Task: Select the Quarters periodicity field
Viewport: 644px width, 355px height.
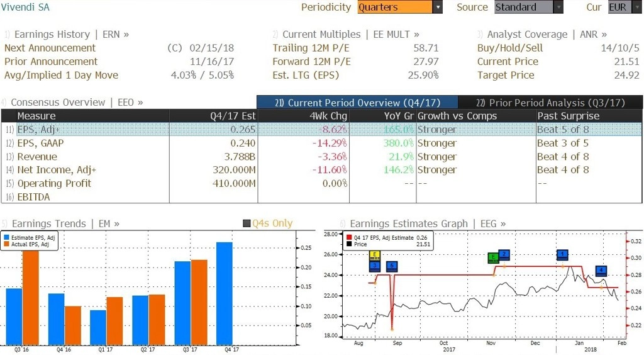Action: tap(395, 7)
